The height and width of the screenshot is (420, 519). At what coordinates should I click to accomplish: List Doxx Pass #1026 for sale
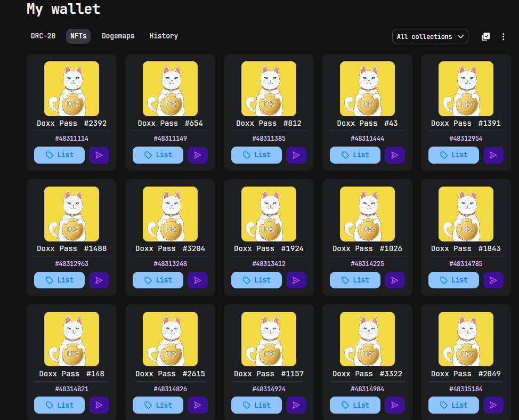[355, 280]
